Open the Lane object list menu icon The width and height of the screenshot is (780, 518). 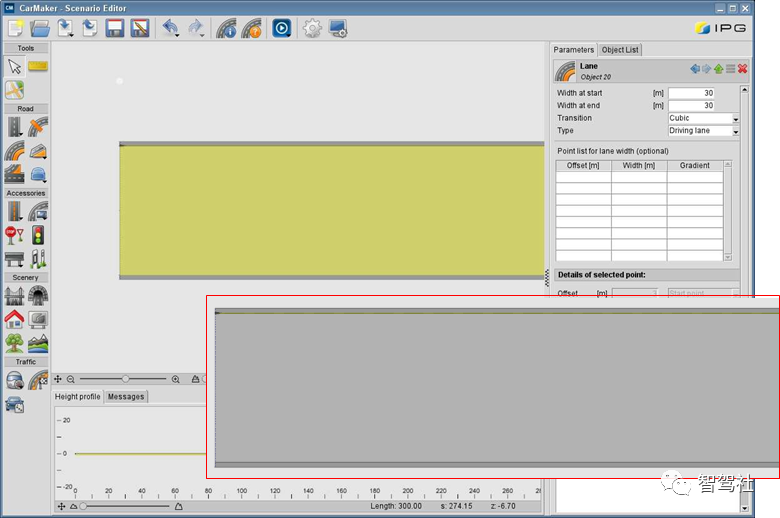[730, 69]
